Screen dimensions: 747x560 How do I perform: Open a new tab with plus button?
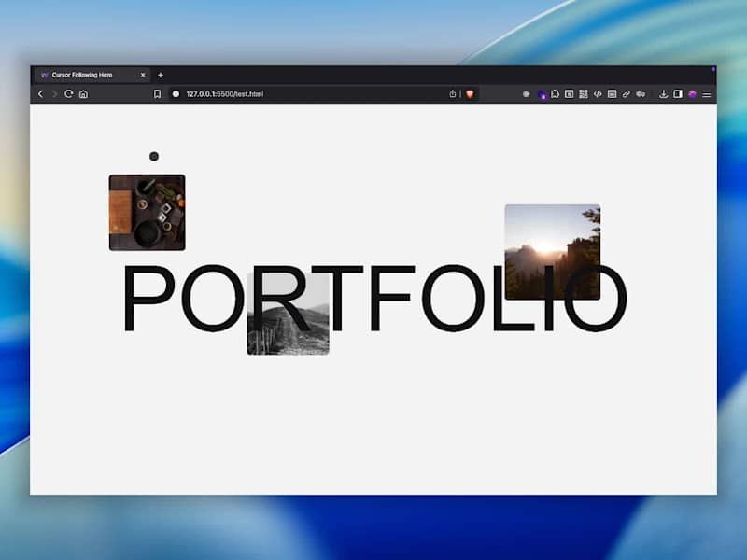161,75
